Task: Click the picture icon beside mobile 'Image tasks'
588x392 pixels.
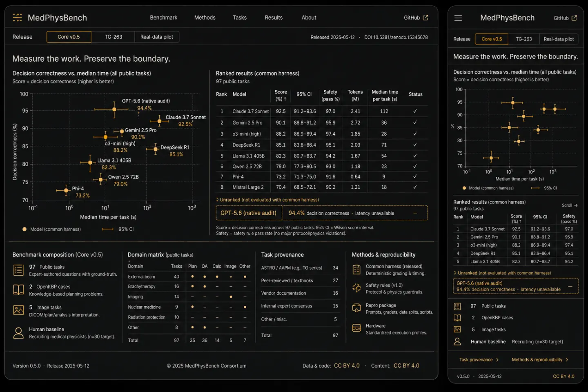Action: [457, 330]
